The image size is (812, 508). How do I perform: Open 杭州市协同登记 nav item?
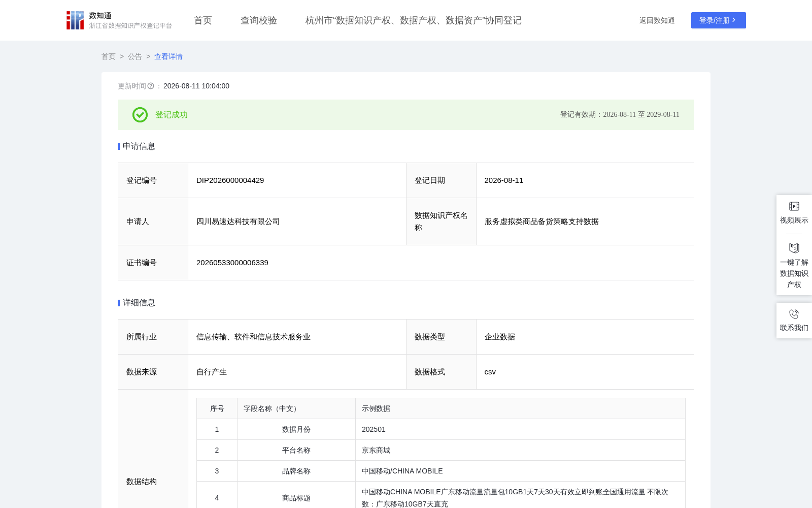[x=414, y=20]
